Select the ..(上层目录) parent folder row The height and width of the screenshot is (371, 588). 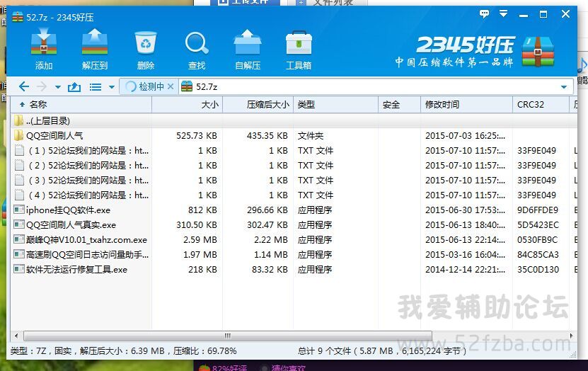tap(294, 121)
